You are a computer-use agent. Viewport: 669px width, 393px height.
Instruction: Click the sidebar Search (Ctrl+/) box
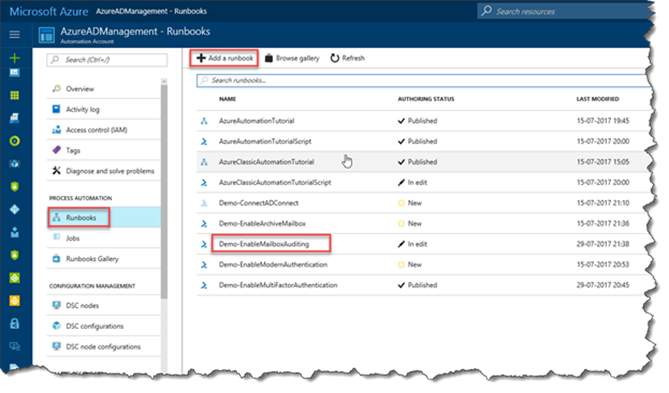click(107, 60)
